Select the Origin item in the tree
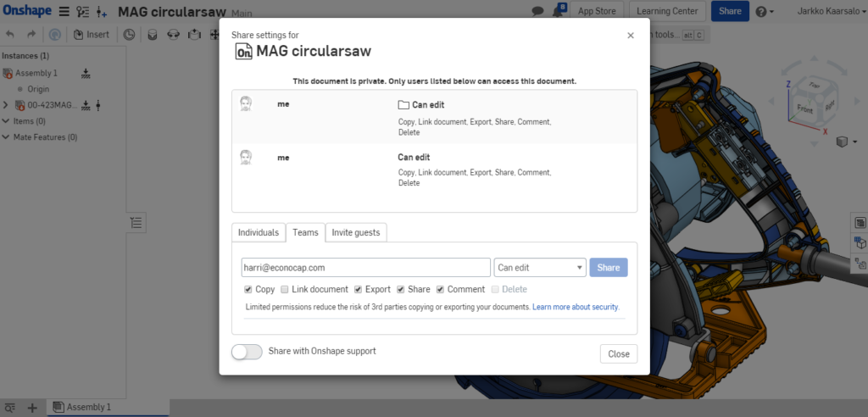Screen dimensions: 868x417 pyautogui.click(x=38, y=89)
